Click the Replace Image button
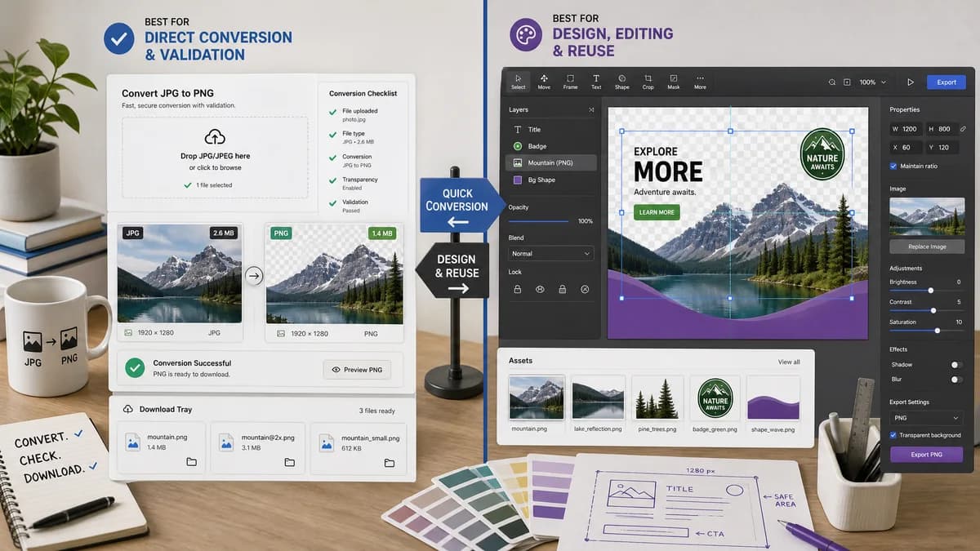The image size is (980, 551). point(926,246)
